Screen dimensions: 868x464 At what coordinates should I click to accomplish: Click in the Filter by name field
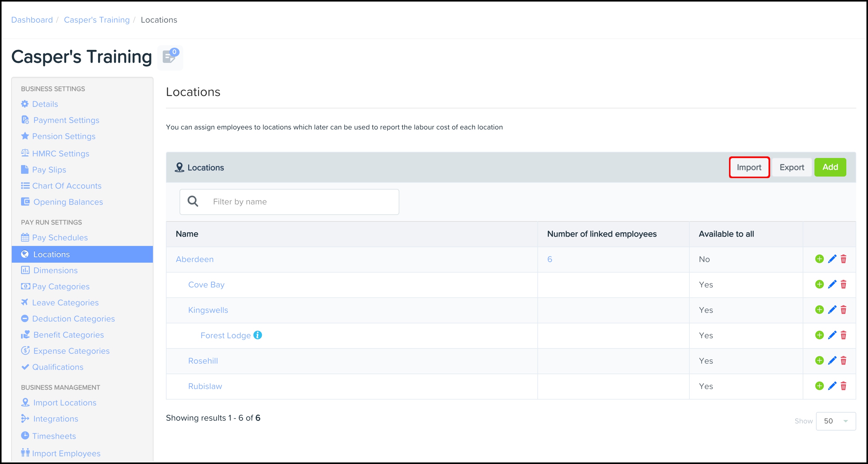coord(300,202)
